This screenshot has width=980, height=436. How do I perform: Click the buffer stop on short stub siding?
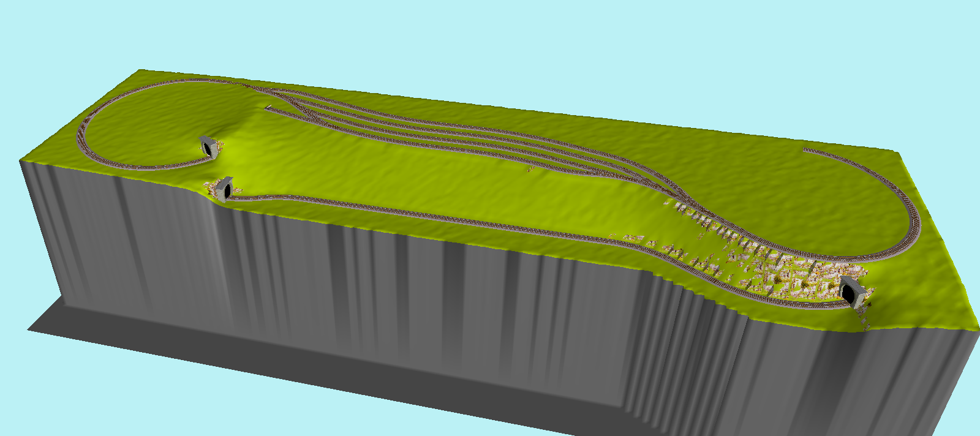click(268, 108)
